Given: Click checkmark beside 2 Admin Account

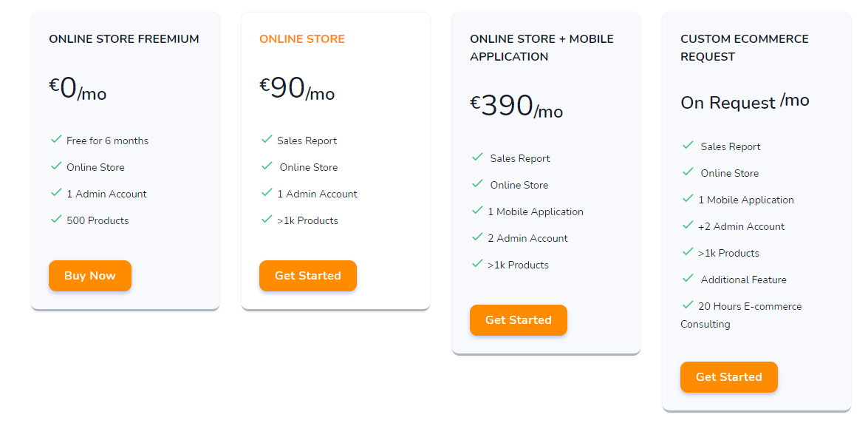Looking at the screenshot, I should coord(476,237).
